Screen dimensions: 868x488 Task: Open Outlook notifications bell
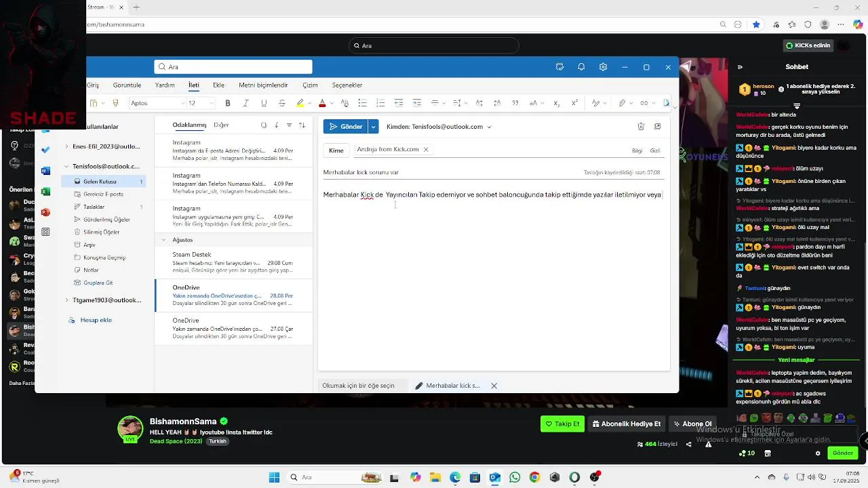[581, 67]
